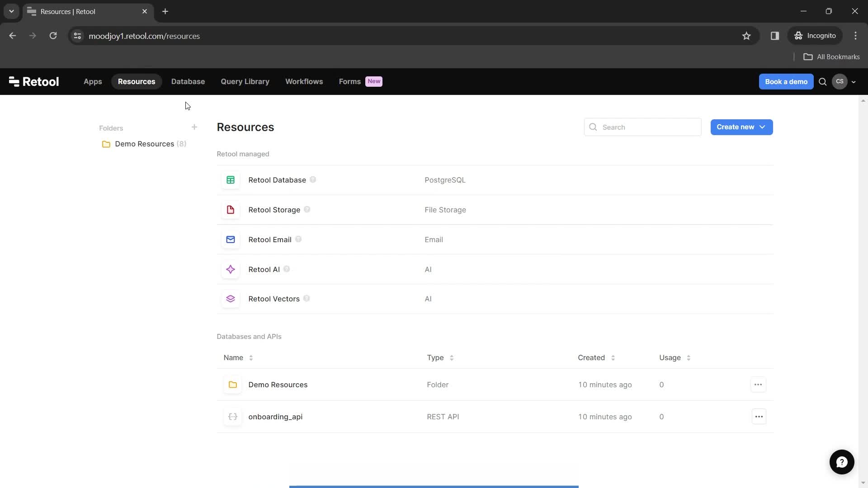The height and width of the screenshot is (488, 868).
Task: Click the Type column sort arrow
Action: 452,357
